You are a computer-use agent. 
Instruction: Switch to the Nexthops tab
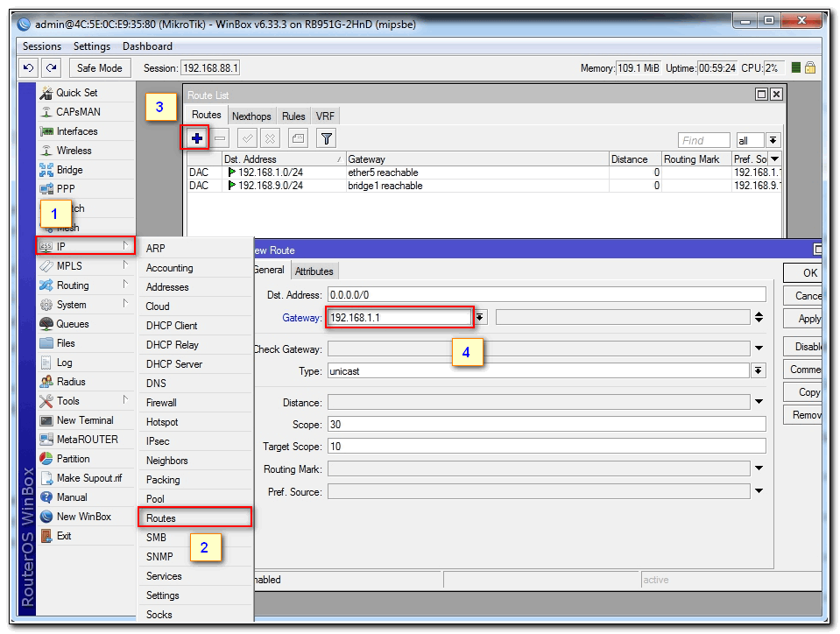251,116
